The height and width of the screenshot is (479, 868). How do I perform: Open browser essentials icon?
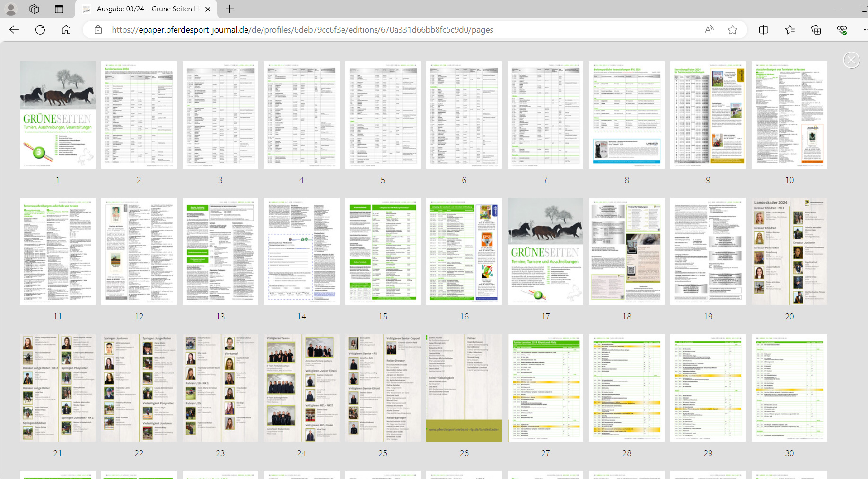842,30
